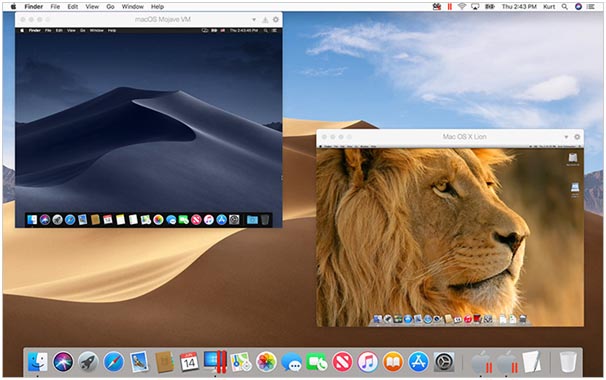
Task: Open the host File menu
Action: [x=55, y=7]
